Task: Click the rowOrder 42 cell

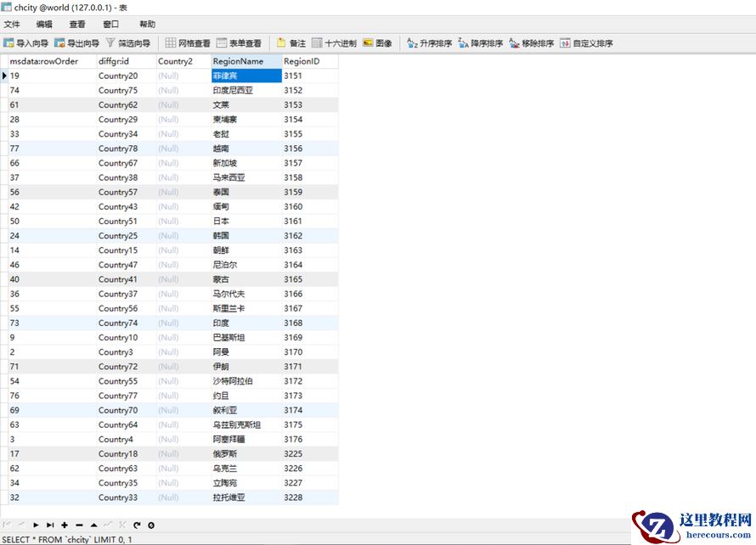Action: (x=52, y=206)
